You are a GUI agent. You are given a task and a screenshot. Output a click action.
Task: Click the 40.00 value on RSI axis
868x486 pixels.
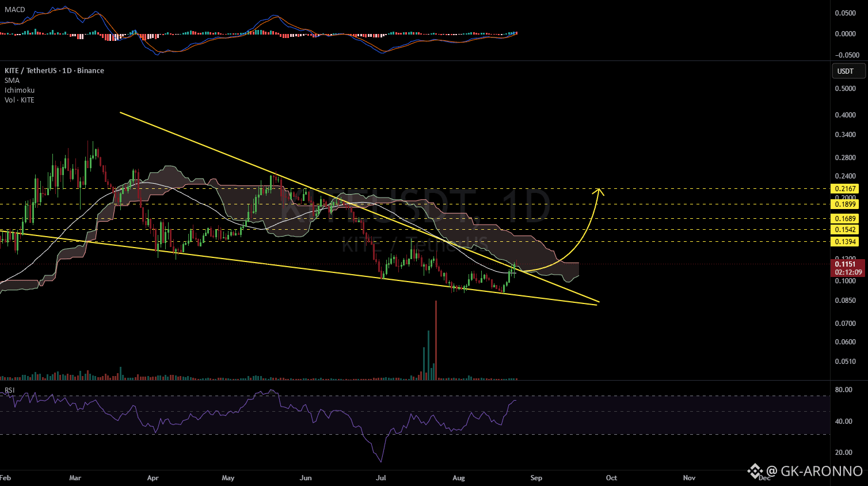pyautogui.click(x=844, y=422)
